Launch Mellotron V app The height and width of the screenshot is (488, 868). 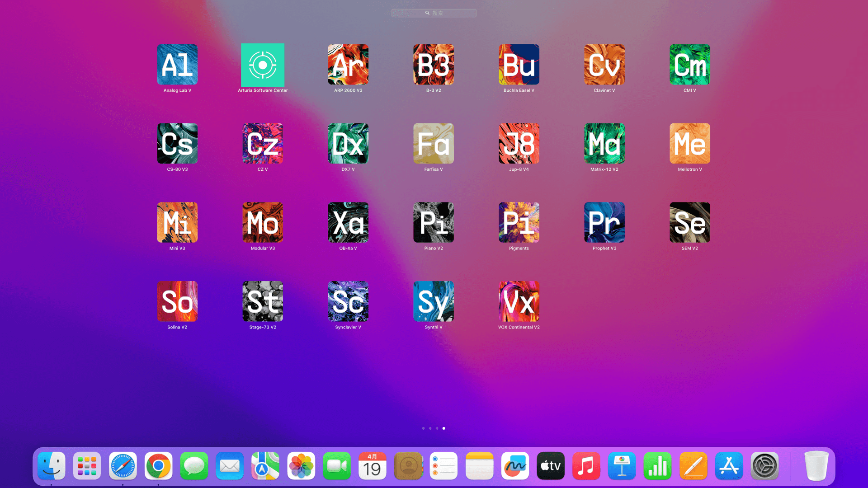(690, 144)
